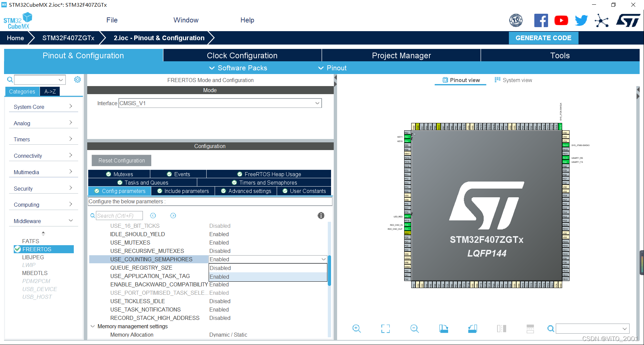
Task: Click the ST logo in the header
Action: [x=628, y=20]
